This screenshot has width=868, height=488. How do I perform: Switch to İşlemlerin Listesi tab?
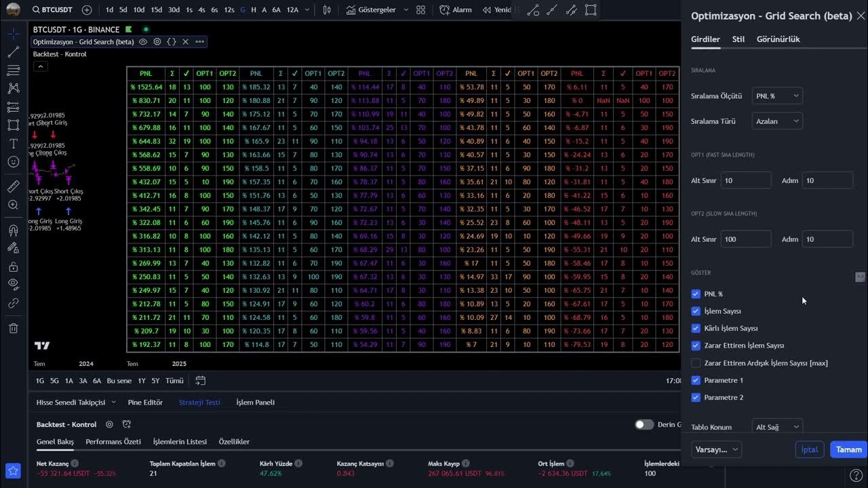tap(180, 442)
